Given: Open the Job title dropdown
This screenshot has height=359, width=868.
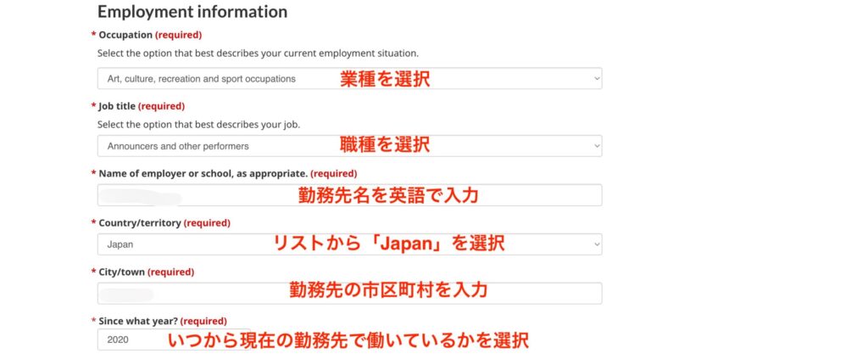Looking at the screenshot, I should tap(349, 146).
